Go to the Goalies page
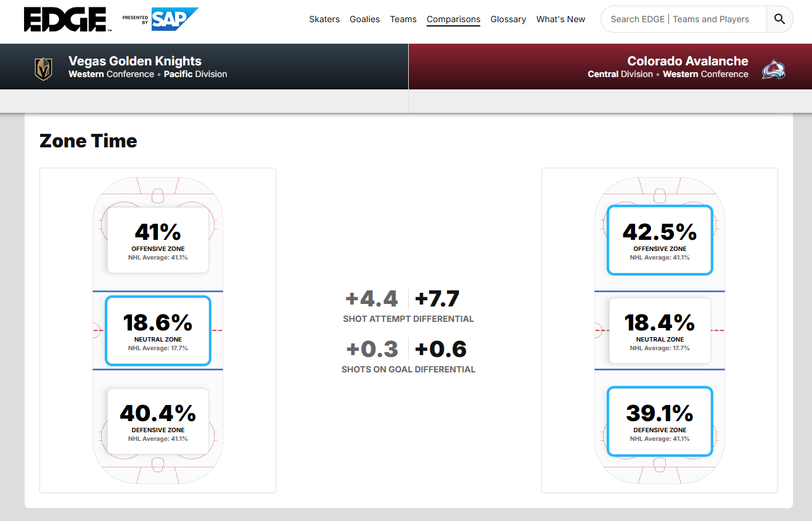 click(364, 19)
